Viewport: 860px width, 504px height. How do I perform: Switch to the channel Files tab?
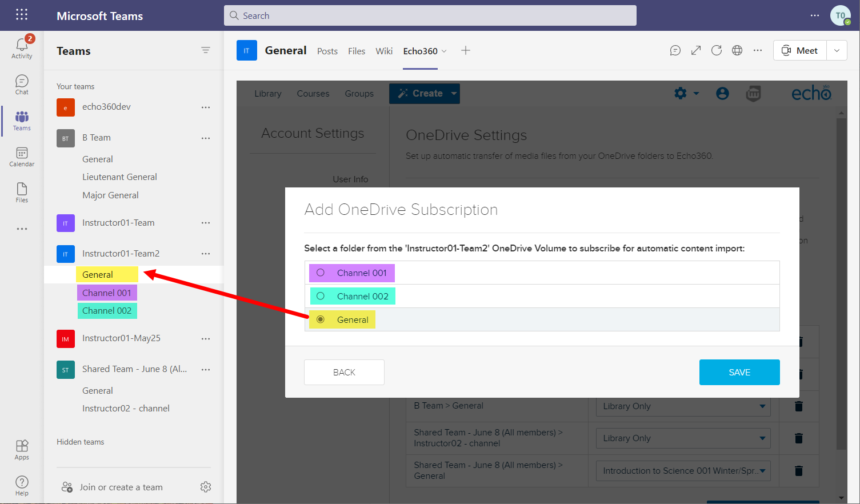click(x=357, y=51)
